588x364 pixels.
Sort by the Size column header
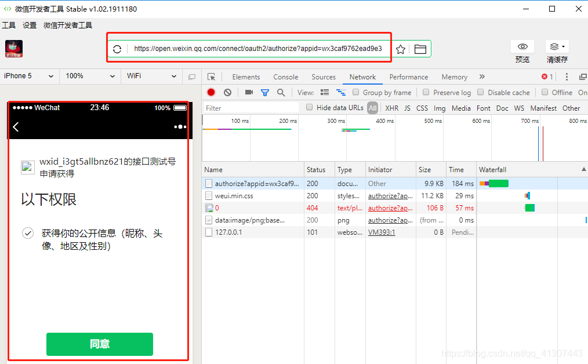coord(431,169)
